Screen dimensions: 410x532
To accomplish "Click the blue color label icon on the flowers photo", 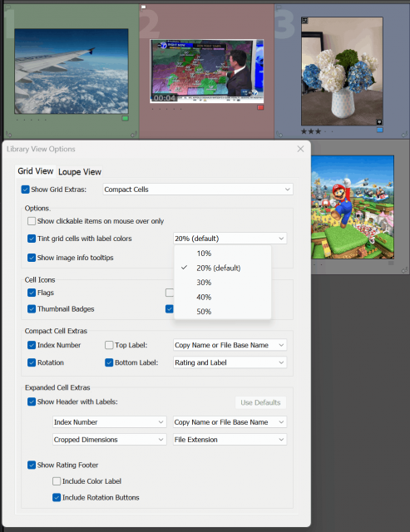I will click(x=380, y=131).
